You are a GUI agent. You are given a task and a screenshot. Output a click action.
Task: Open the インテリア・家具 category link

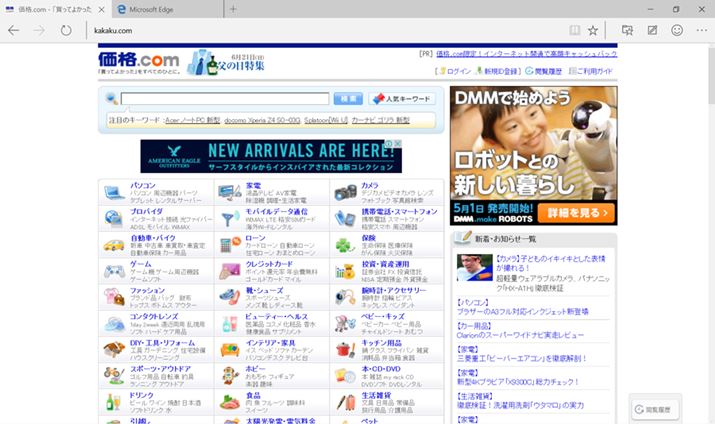(x=270, y=342)
